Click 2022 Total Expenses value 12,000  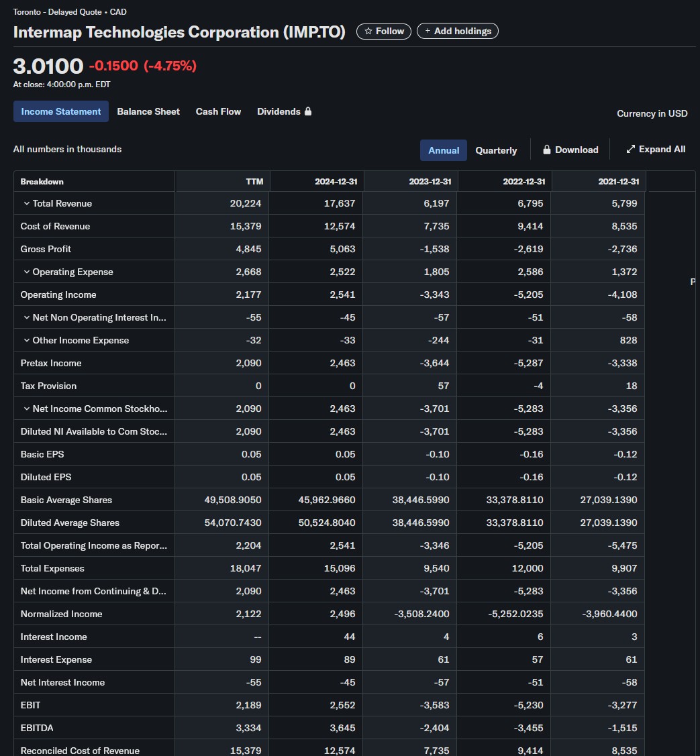528,568
